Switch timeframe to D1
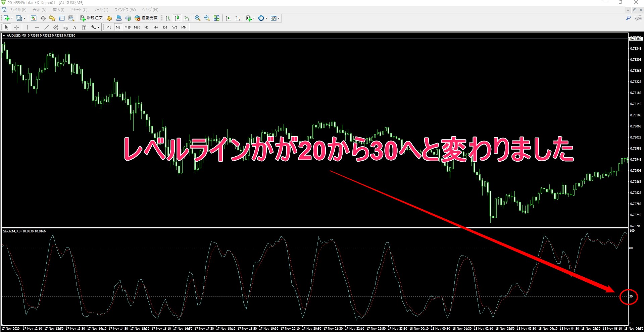Screen dimensions: 644x332 point(165,27)
